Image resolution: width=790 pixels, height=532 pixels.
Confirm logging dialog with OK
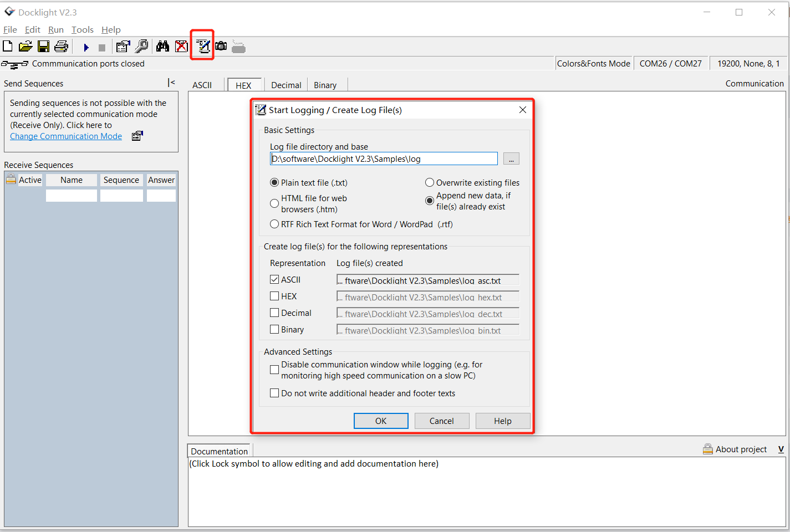pos(381,421)
